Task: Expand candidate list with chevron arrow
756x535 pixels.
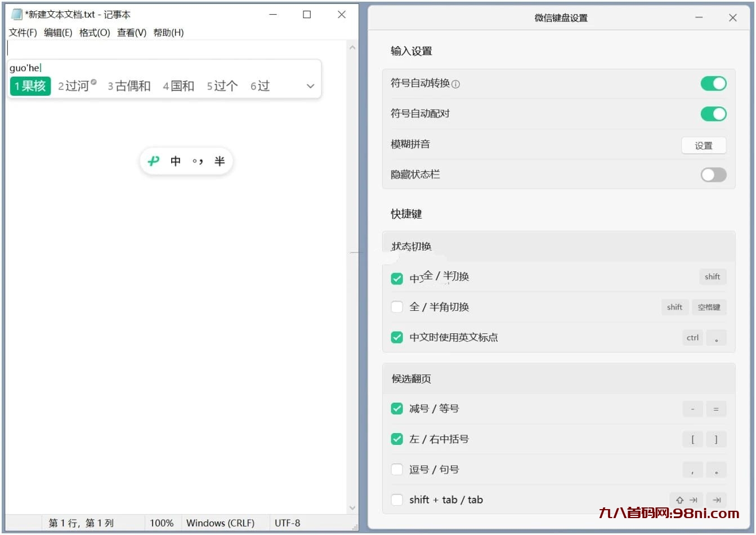Action: (x=310, y=86)
